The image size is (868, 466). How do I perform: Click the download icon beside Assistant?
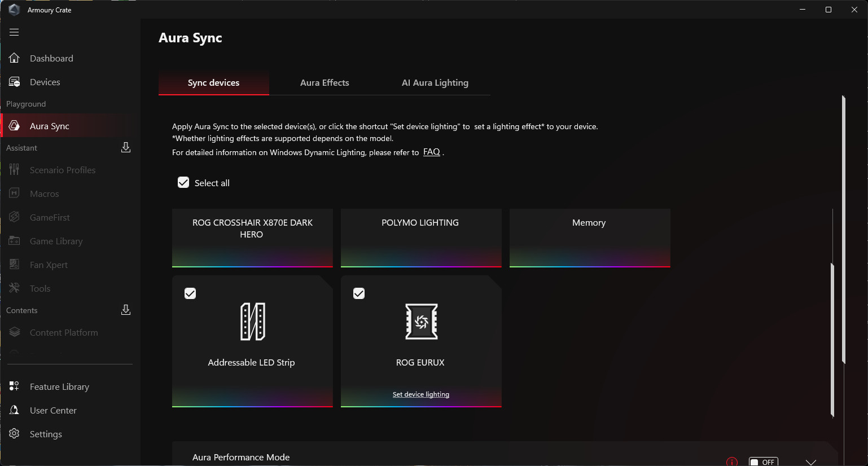[x=126, y=147]
